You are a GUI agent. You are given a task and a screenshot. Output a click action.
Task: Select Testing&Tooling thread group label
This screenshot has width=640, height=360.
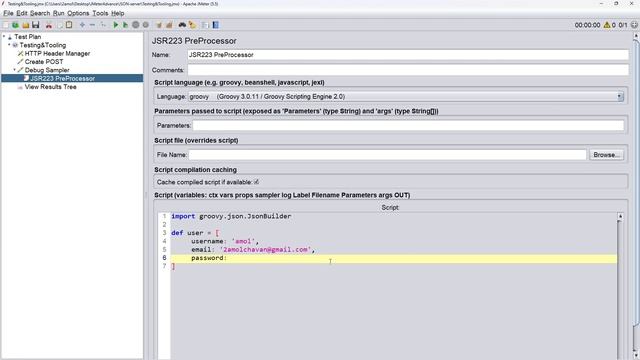pos(42,45)
